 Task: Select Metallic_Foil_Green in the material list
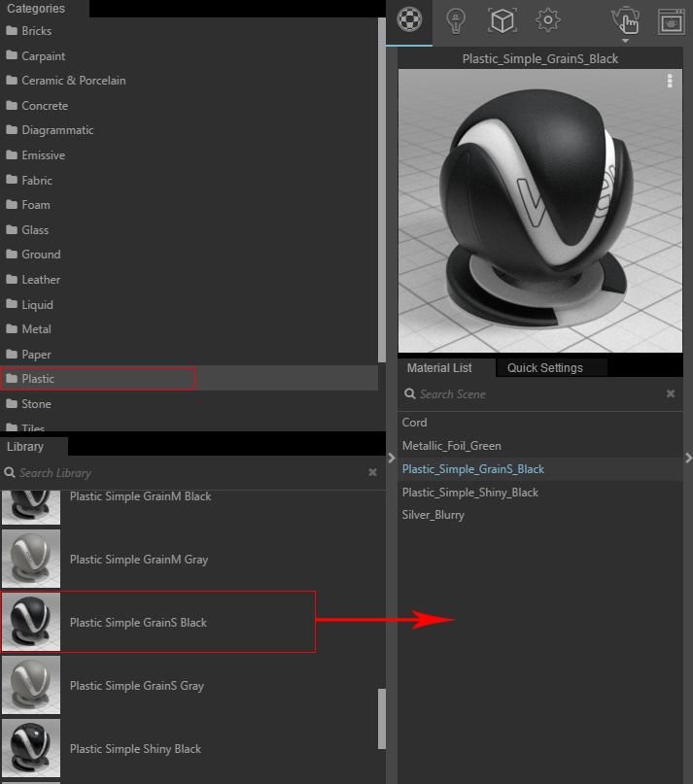pyautogui.click(x=540, y=446)
